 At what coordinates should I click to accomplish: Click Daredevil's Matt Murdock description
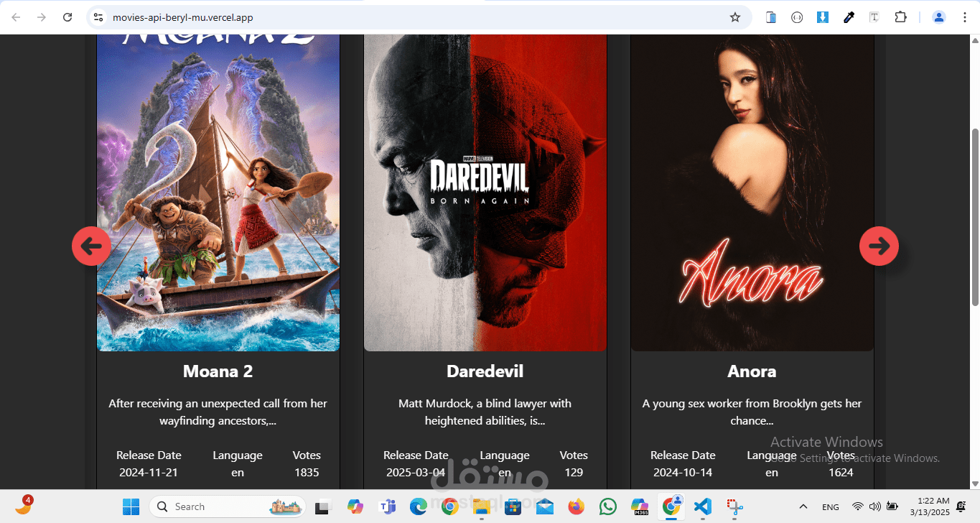click(485, 412)
